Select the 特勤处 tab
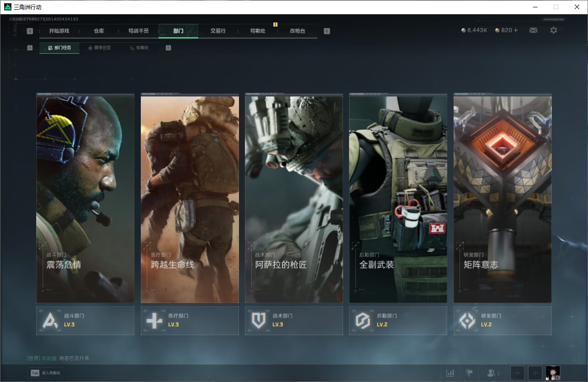Viewport: 588px width, 382px height. (x=258, y=31)
